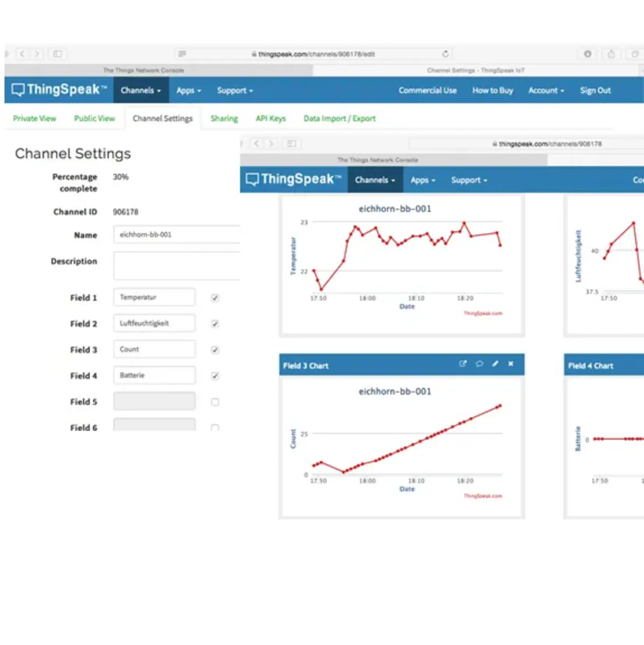Toggle the Field 3 Count checkbox

click(215, 350)
